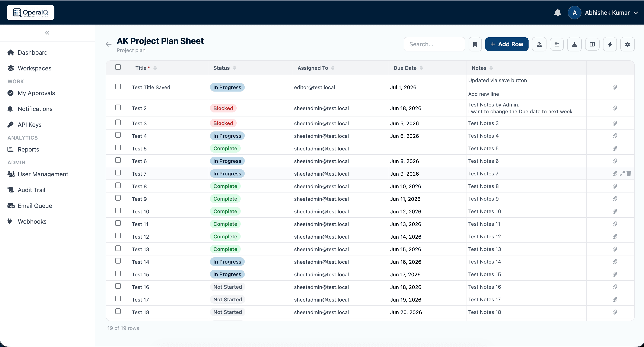Screen dimensions: 644x347
Task: Click the notification bell in header
Action: pos(558,13)
